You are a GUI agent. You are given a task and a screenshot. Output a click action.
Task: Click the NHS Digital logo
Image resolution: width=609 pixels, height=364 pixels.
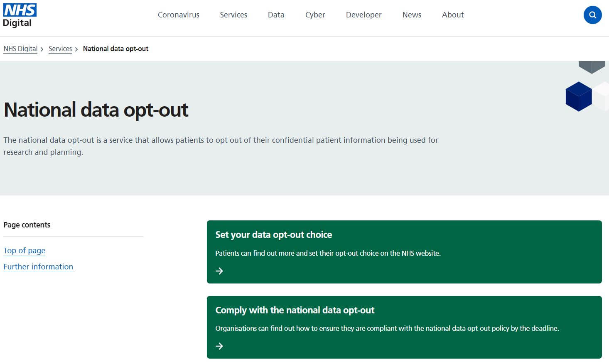click(x=20, y=15)
